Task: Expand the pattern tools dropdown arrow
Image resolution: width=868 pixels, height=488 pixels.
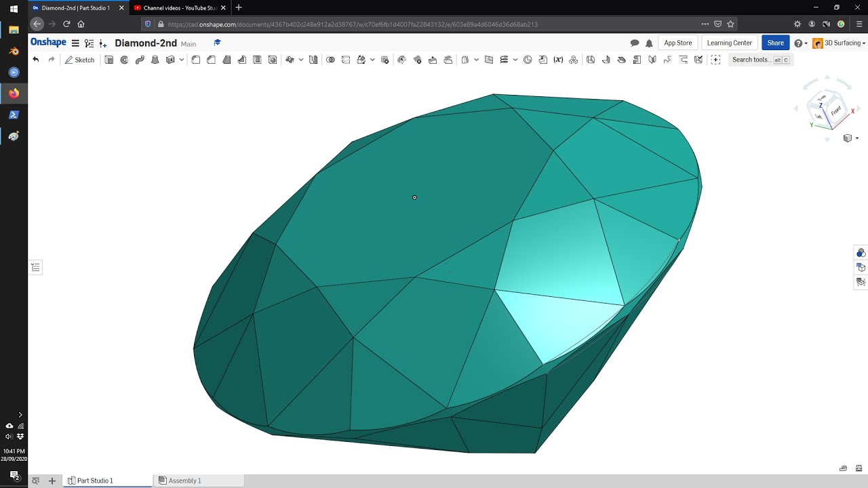Action: (301, 60)
